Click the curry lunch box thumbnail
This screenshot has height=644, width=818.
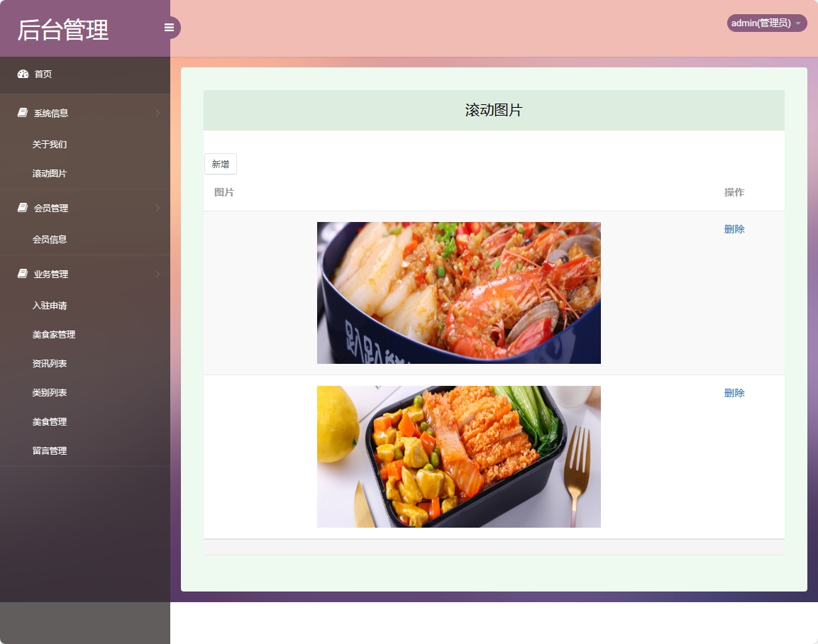(x=458, y=456)
